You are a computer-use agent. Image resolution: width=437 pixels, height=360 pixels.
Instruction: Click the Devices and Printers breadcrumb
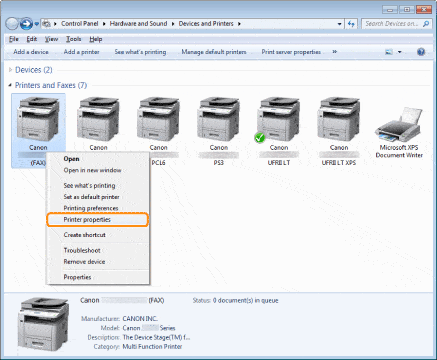[206, 24]
